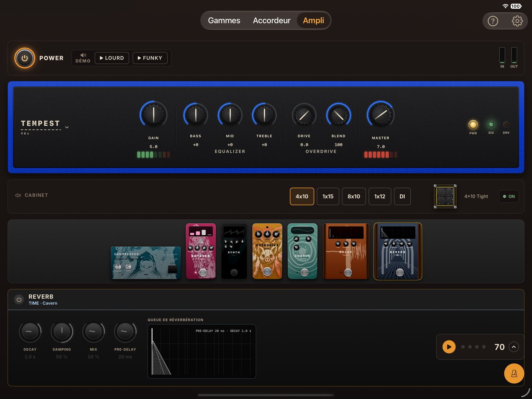
Task: Toggle the amp POWER button
Action: pyautogui.click(x=25, y=58)
